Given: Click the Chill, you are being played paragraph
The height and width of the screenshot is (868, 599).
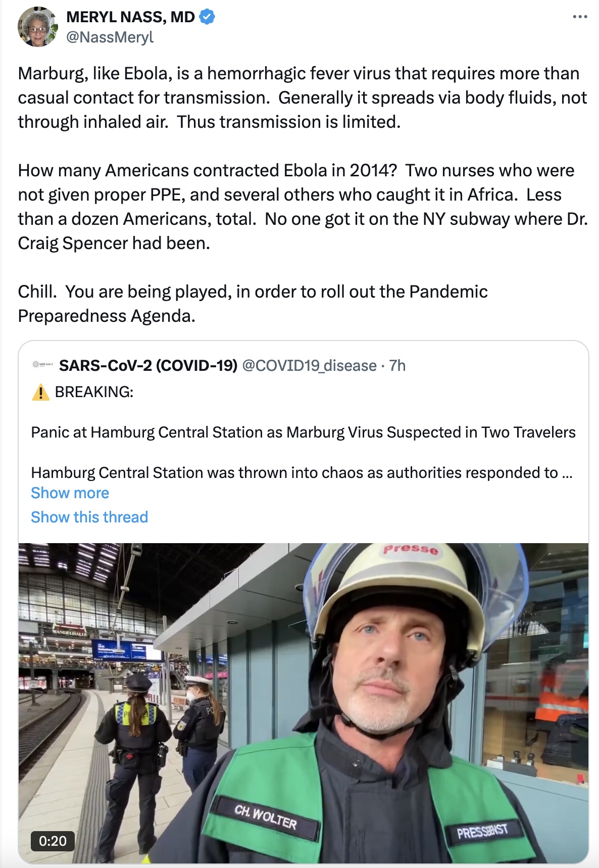Looking at the screenshot, I should click(x=253, y=304).
